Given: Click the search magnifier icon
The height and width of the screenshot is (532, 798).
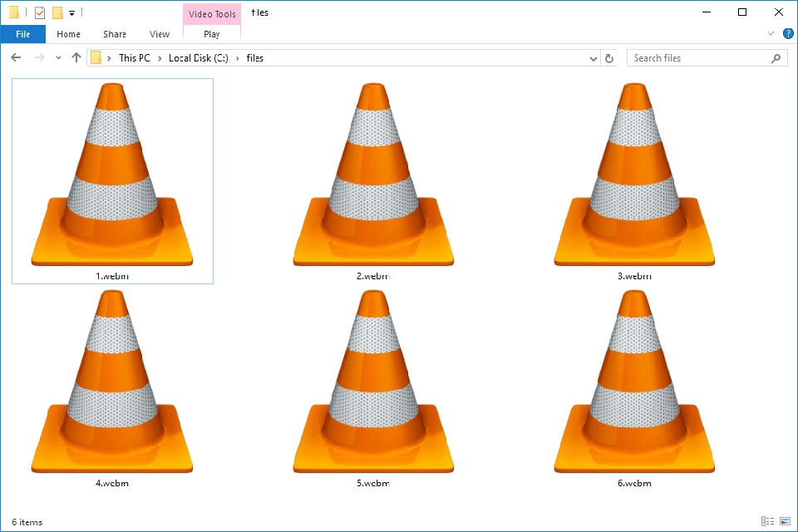Looking at the screenshot, I should 775,57.
